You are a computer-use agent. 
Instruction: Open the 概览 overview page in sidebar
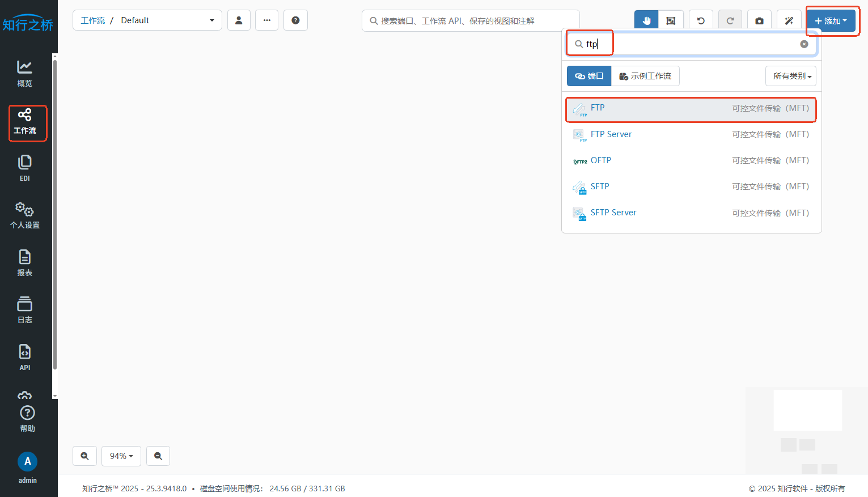coord(24,74)
